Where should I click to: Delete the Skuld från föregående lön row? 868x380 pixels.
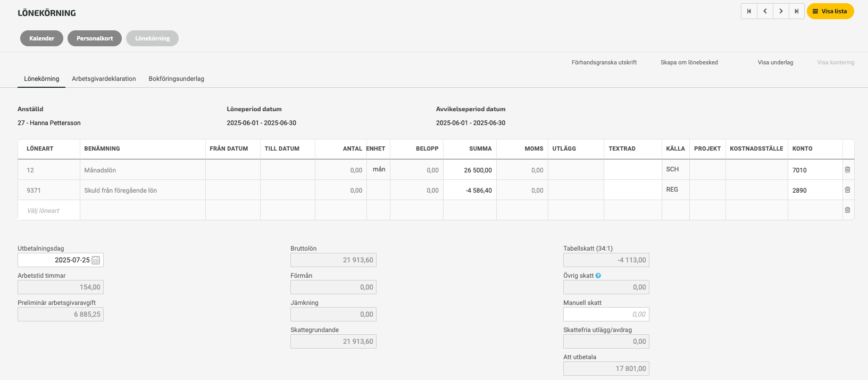click(847, 189)
